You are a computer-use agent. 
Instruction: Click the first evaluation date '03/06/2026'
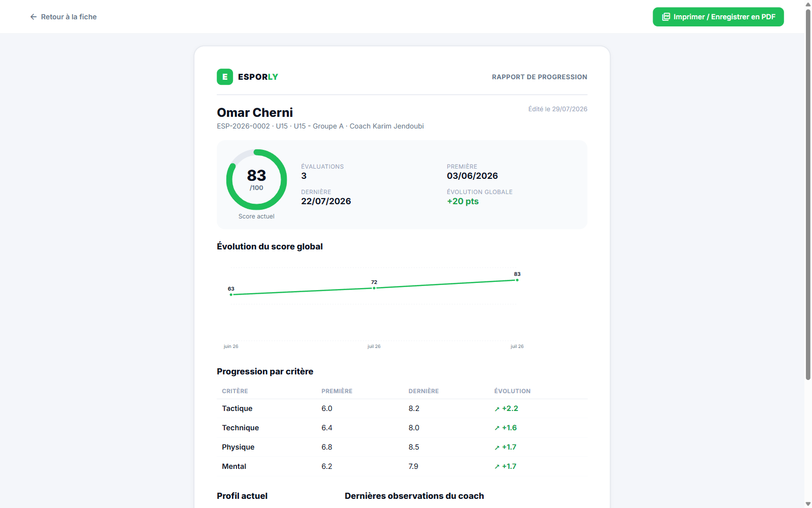point(472,176)
